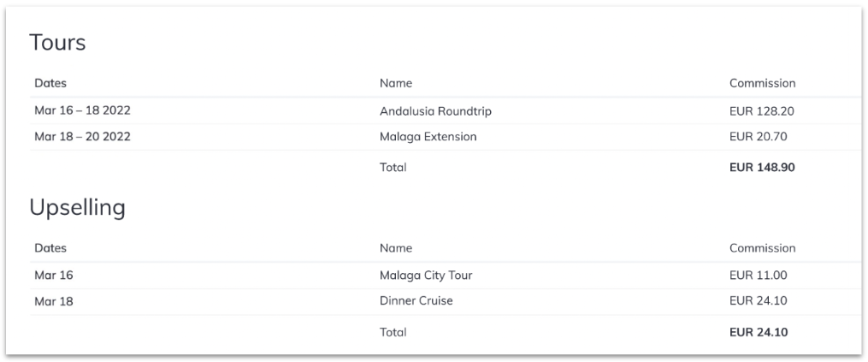Click the Mar 18 – 20 2022 date cell
Screen dimensions: 868x362
(82, 137)
